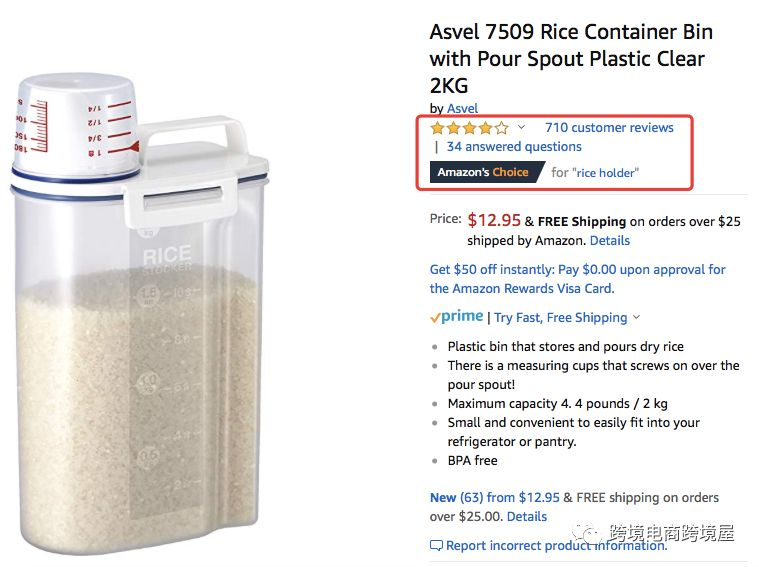Click the star rating icons
Viewport: 759px width, 567px height.
click(470, 128)
